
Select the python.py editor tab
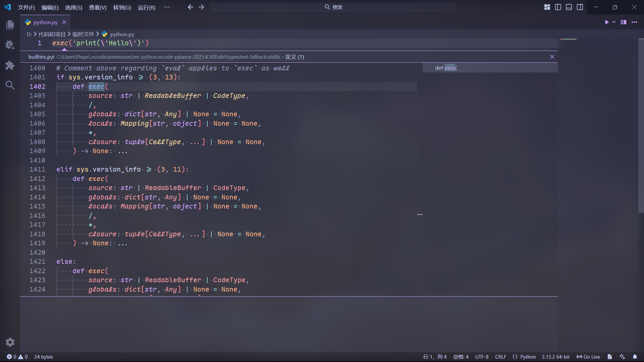point(45,22)
